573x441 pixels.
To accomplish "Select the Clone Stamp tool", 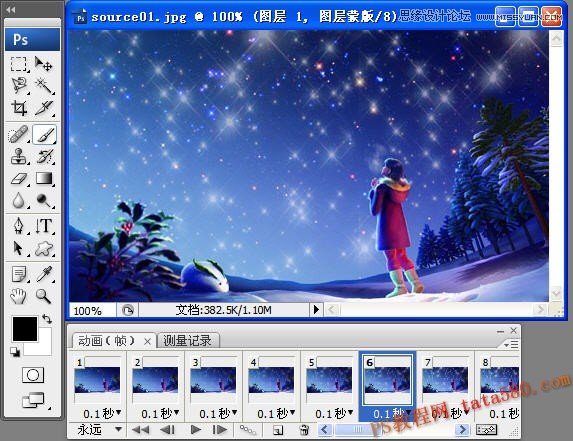I will coord(19,156).
